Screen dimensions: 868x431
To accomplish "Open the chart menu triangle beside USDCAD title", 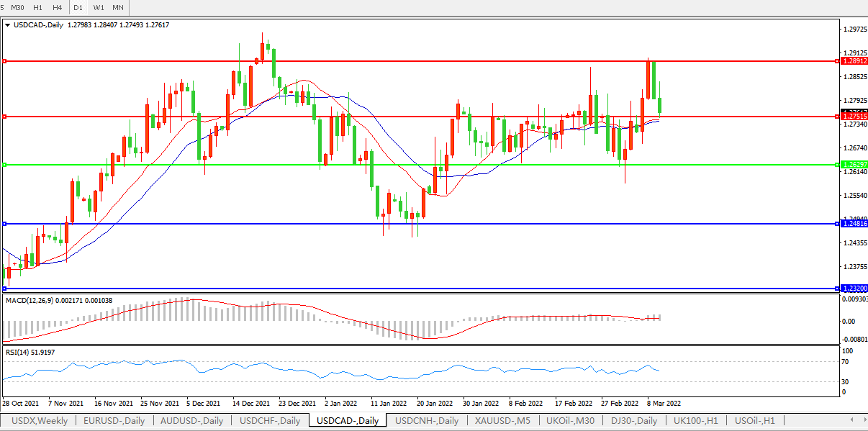I will click(x=8, y=24).
